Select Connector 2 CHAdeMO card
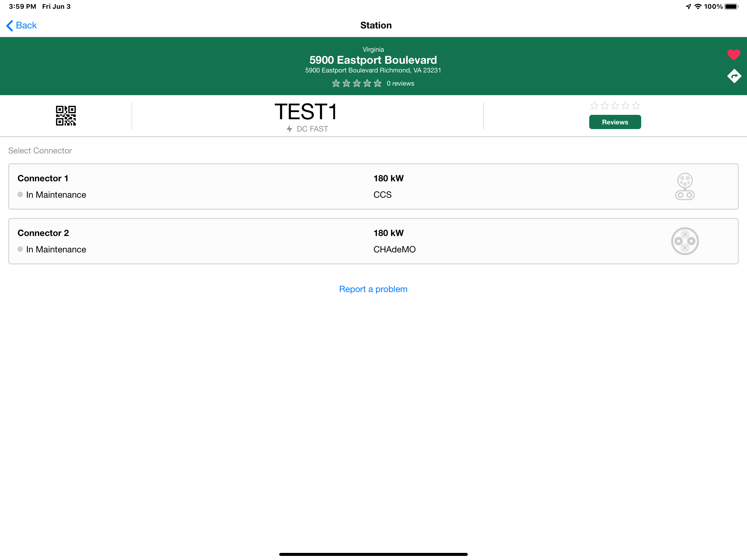747x560 pixels. click(373, 241)
